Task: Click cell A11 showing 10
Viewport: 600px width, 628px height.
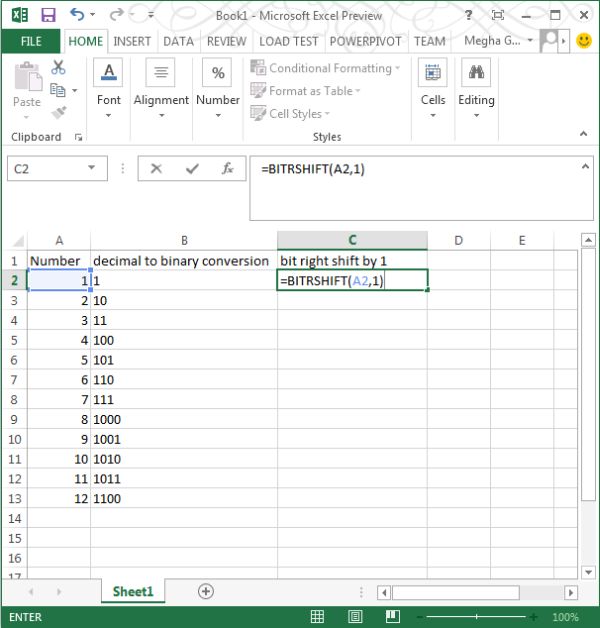Action: click(59, 459)
